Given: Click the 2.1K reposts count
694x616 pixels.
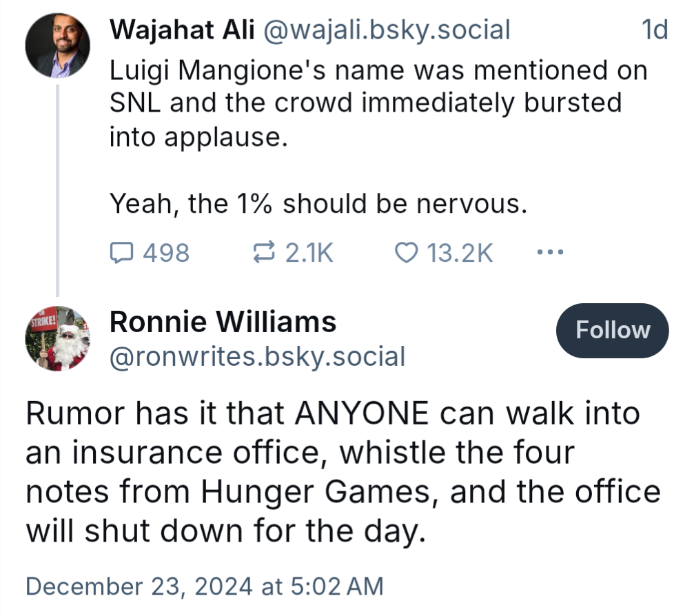Looking at the screenshot, I should (309, 253).
